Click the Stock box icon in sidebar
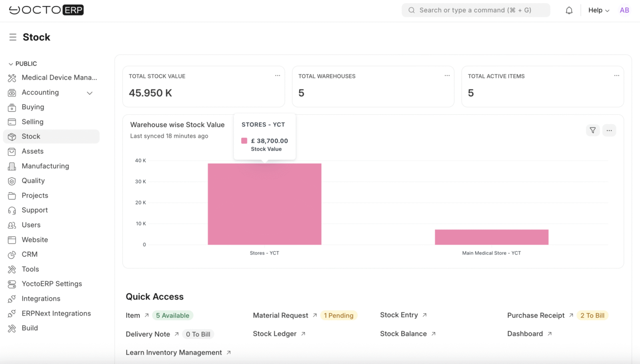The width and height of the screenshot is (640, 364). [x=12, y=137]
